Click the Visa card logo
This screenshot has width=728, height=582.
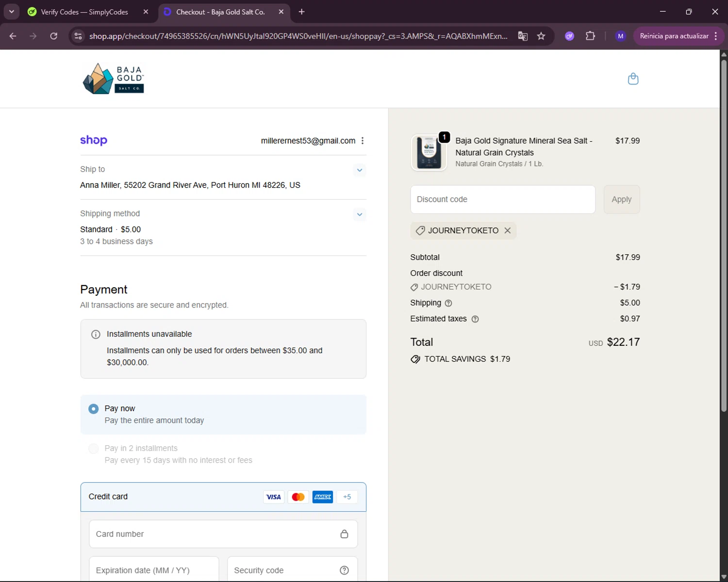click(274, 497)
